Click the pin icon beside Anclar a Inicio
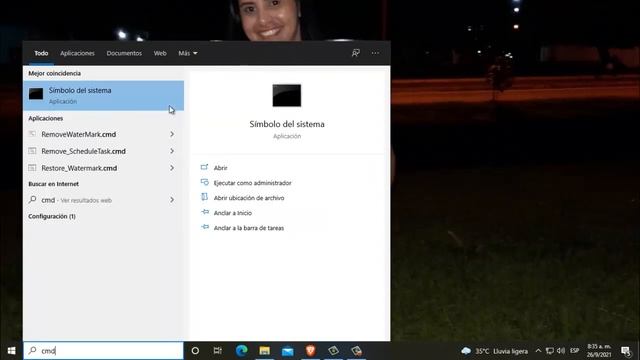The height and width of the screenshot is (360, 640). [x=205, y=212]
